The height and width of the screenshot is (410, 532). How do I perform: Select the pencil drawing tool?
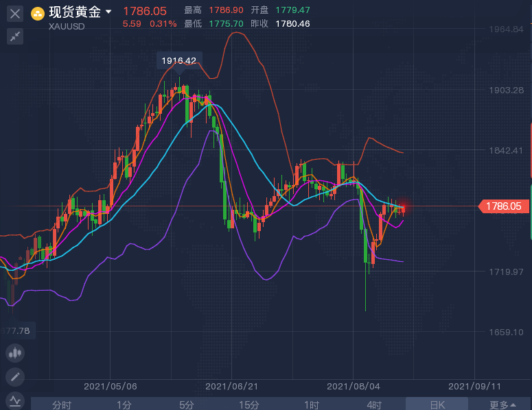pos(15,377)
